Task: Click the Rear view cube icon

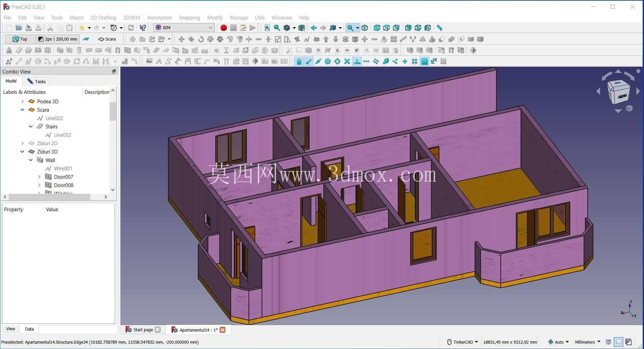Action: [x=408, y=28]
